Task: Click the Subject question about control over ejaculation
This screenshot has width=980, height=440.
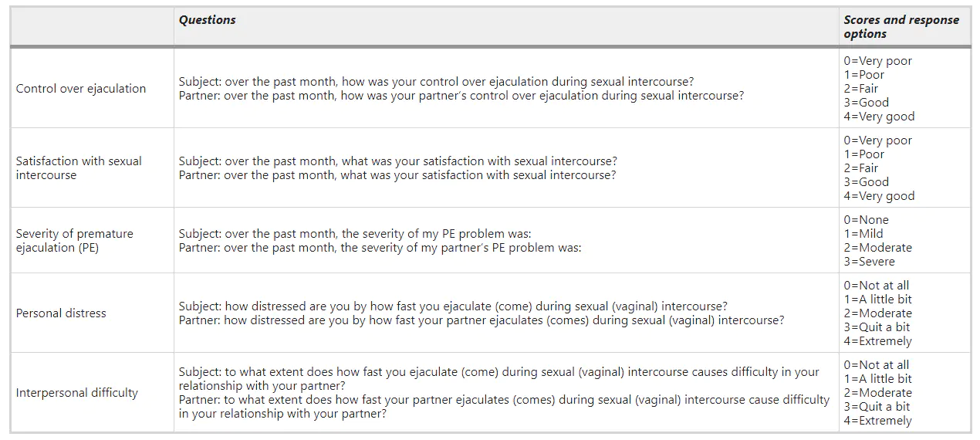Action: click(x=436, y=82)
